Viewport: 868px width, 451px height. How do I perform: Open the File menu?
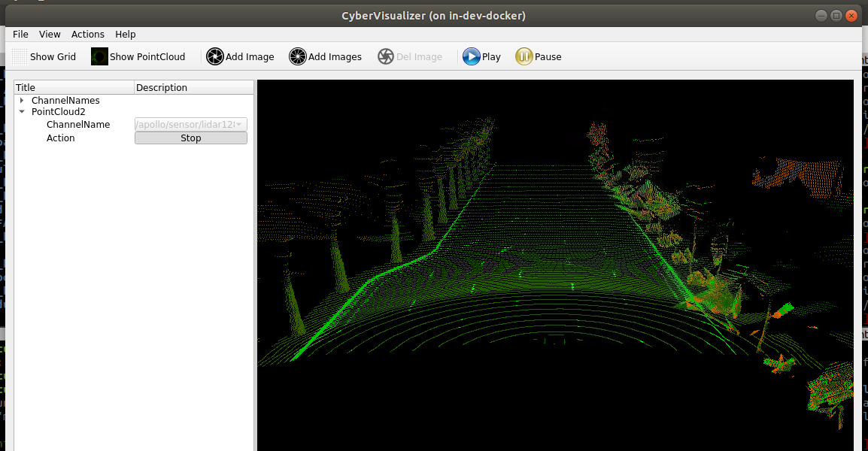[20, 34]
